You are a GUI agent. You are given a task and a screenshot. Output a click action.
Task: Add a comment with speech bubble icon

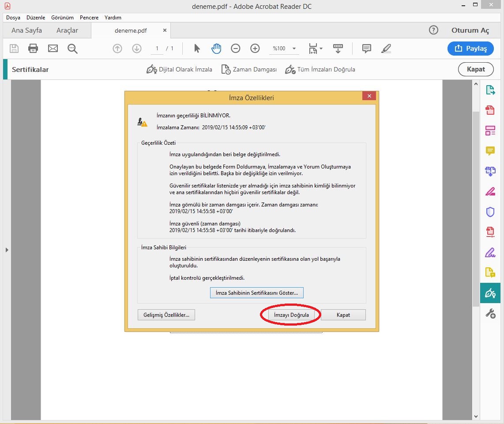point(366,49)
